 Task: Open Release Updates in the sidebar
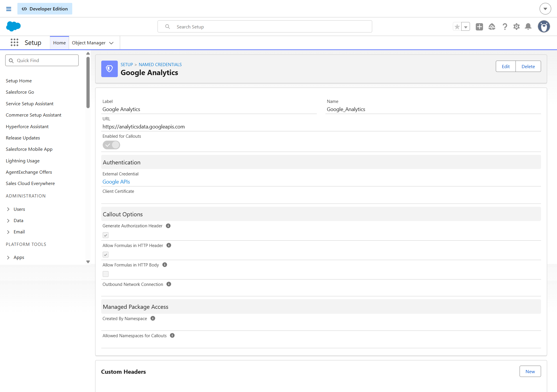point(23,138)
